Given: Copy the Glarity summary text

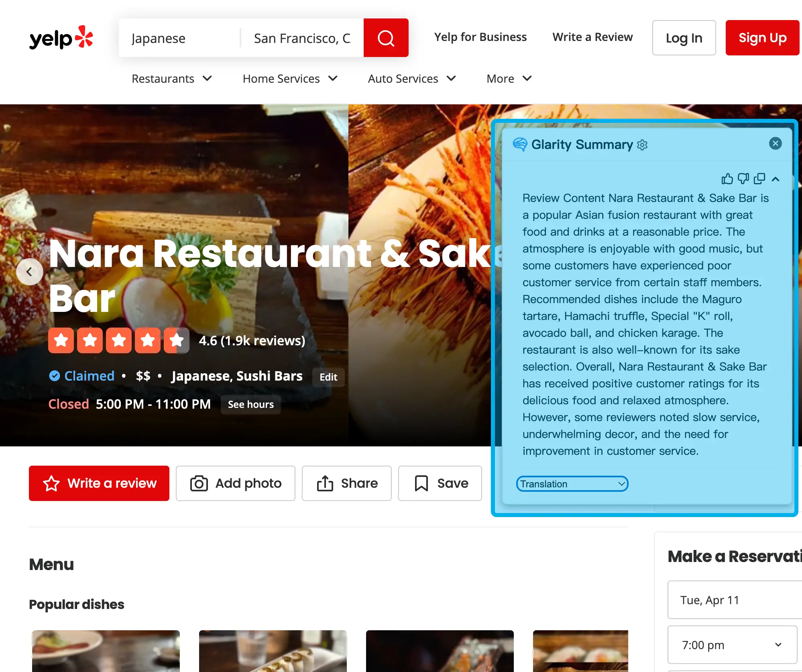Looking at the screenshot, I should [760, 179].
